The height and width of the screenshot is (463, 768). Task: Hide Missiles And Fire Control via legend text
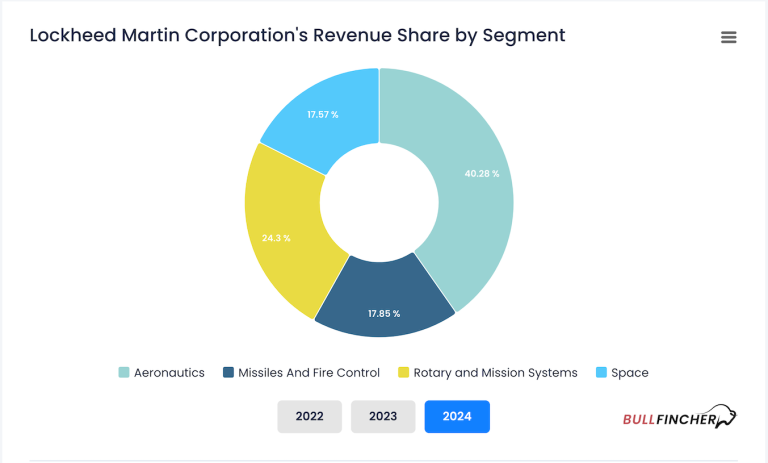tap(309, 373)
